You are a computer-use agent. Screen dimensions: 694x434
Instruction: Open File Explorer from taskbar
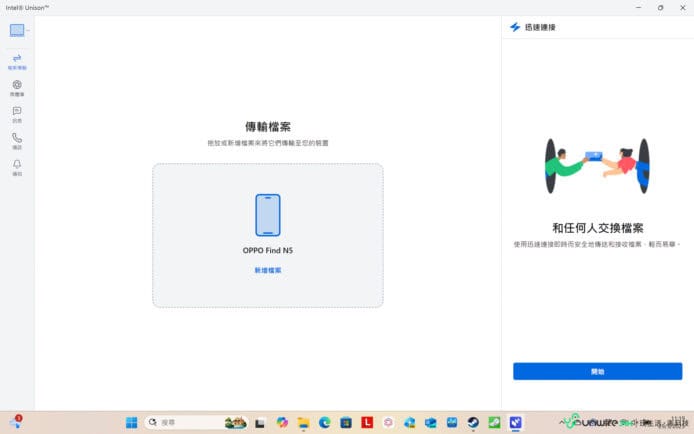(x=303, y=422)
